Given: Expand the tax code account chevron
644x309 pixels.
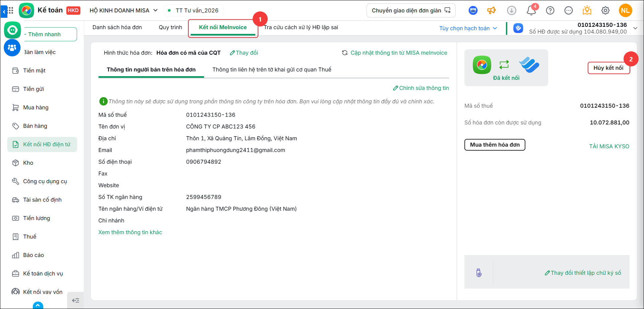Looking at the screenshot, I should 635,28.
